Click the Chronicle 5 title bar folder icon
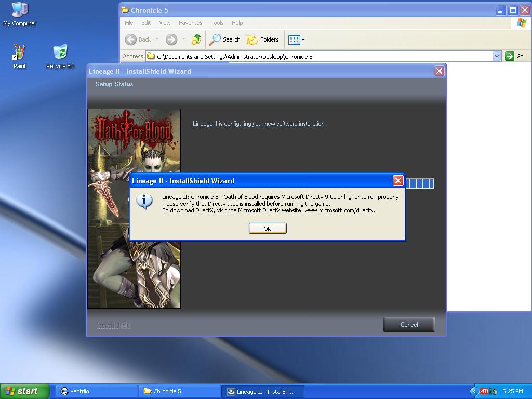Screen dimensions: 532x399 coord(125,10)
